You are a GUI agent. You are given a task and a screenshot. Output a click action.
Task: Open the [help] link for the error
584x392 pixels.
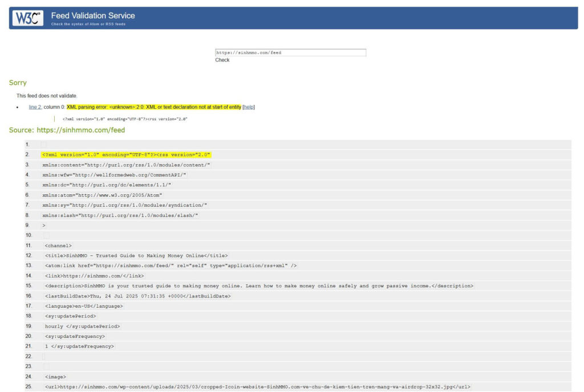click(x=249, y=107)
